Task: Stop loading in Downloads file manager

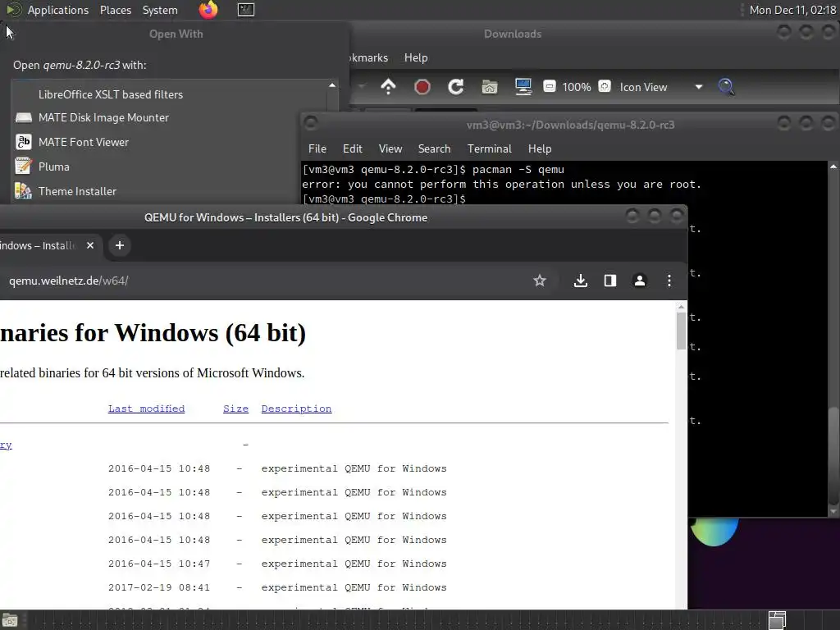Action: [x=422, y=87]
